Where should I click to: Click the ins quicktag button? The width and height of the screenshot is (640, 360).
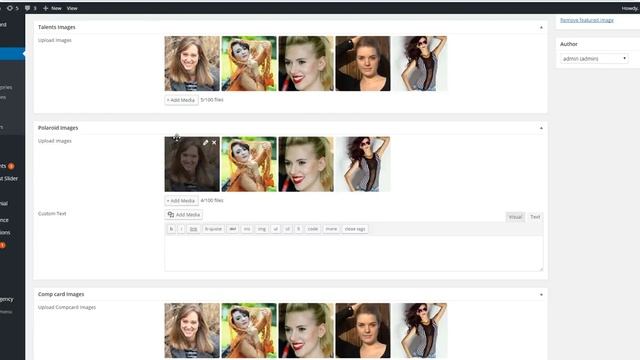247,229
